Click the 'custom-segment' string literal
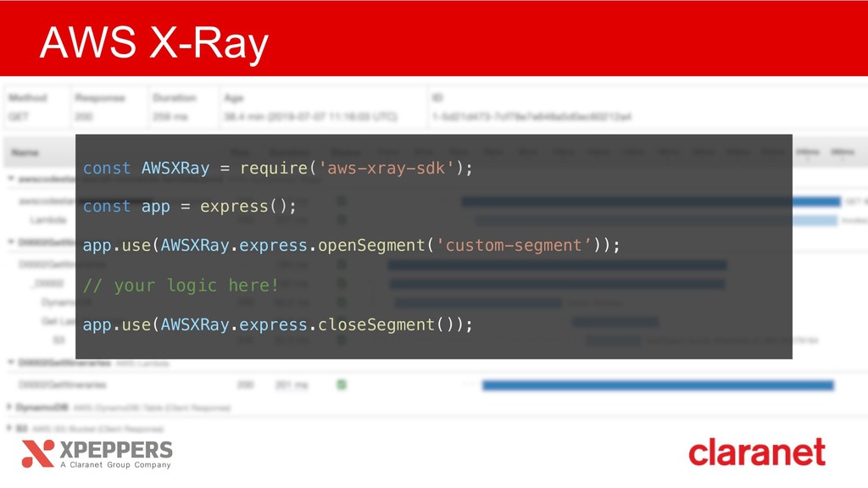868x488 pixels. 514,245
